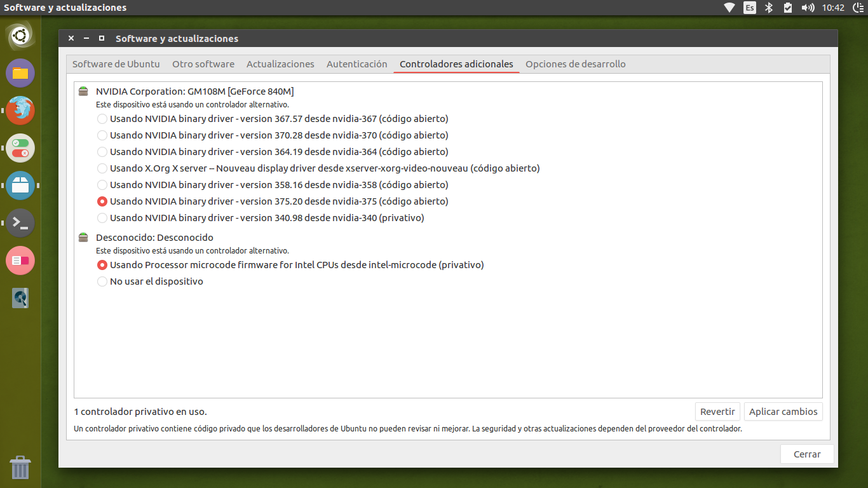868x488 pixels.
Task: Open the Files manager from the launcher
Action: [20, 73]
